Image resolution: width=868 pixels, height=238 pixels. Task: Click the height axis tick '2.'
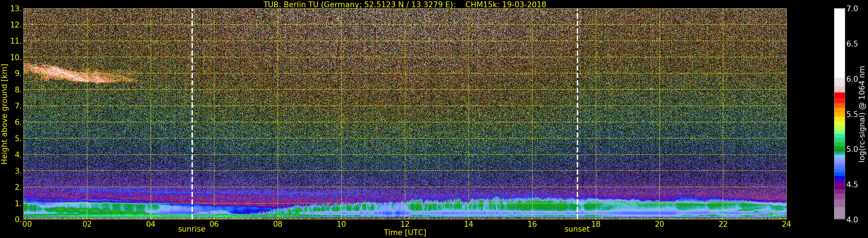(18, 187)
